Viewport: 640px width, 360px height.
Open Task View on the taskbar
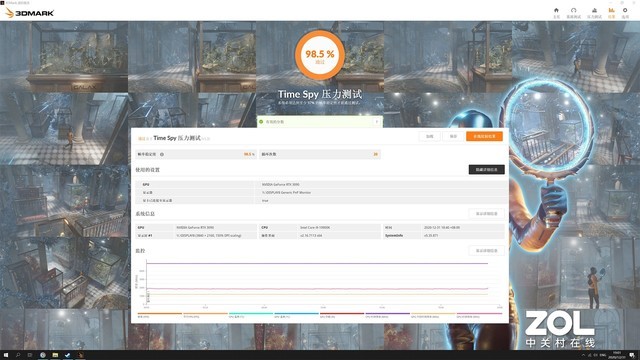pos(30,355)
